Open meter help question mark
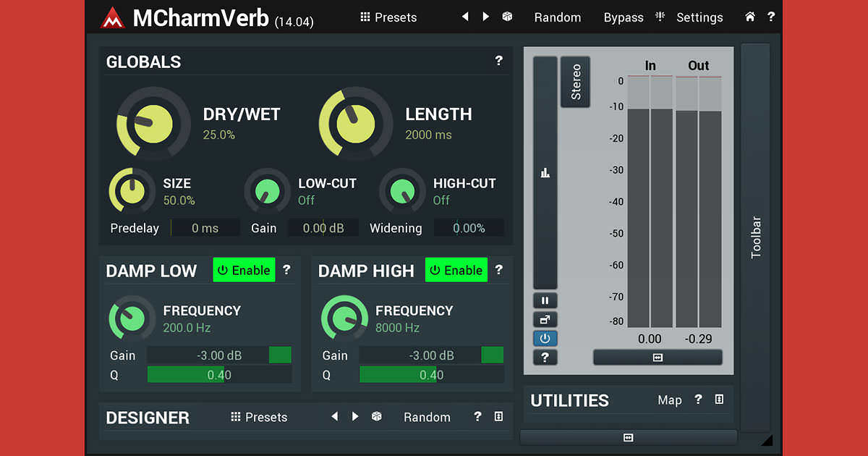The image size is (868, 456). pyautogui.click(x=545, y=357)
